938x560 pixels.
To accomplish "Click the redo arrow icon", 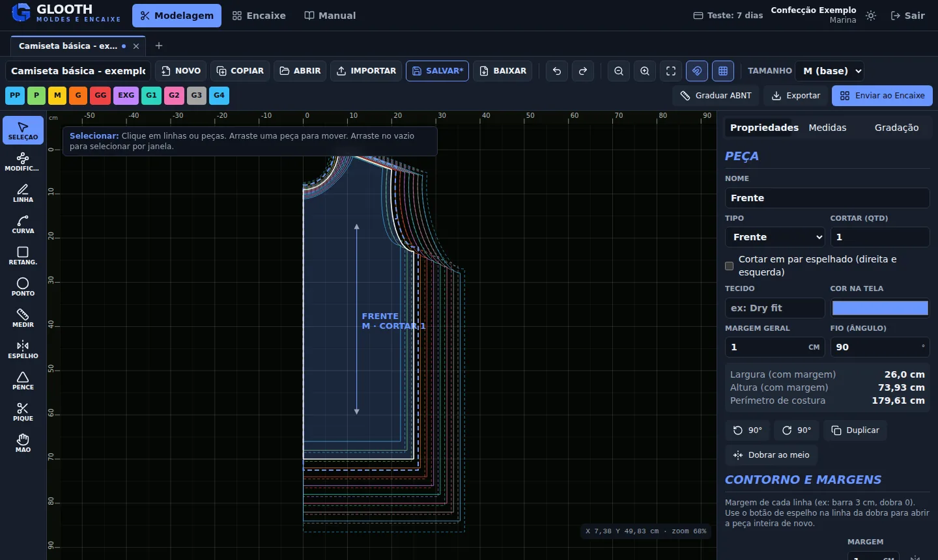I will tap(583, 71).
